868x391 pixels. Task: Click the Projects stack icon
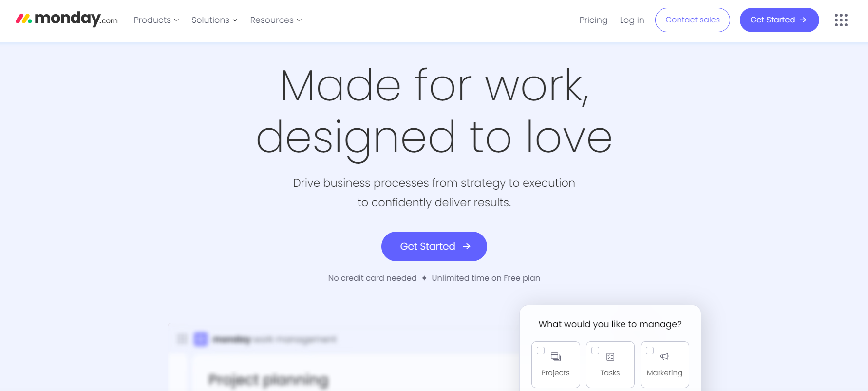555,357
